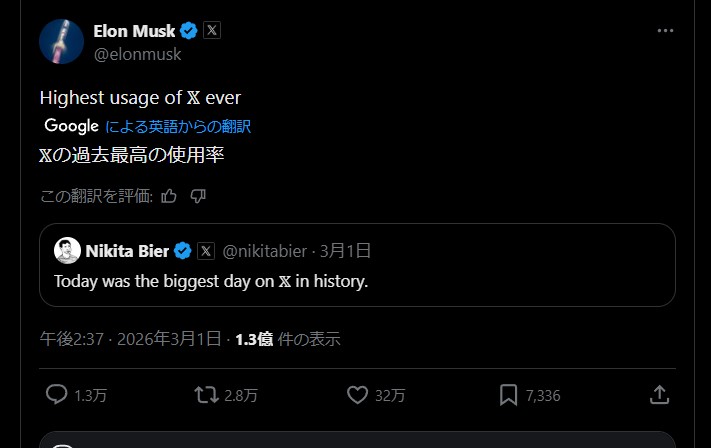Open the @elonmusk handle link
The height and width of the screenshot is (448, 711).
click(x=137, y=54)
